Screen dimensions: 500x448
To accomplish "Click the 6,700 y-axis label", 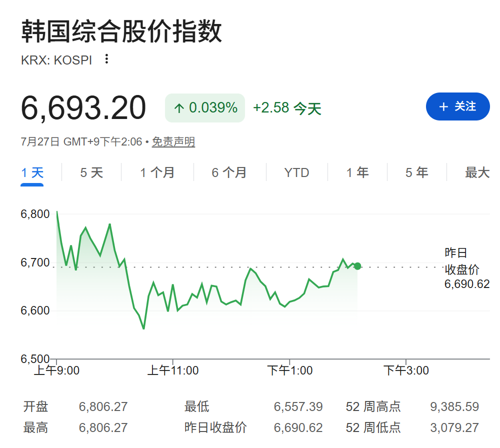I will (x=35, y=262).
